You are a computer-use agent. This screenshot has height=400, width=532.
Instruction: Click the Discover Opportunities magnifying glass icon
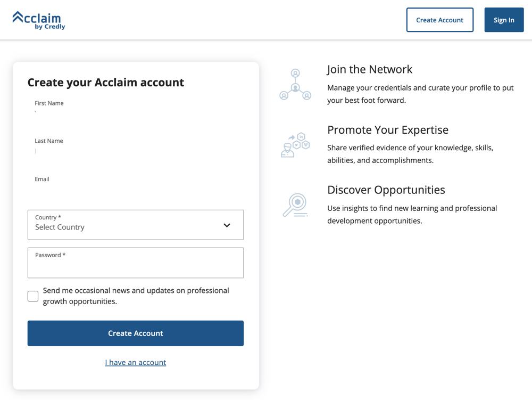click(x=295, y=205)
